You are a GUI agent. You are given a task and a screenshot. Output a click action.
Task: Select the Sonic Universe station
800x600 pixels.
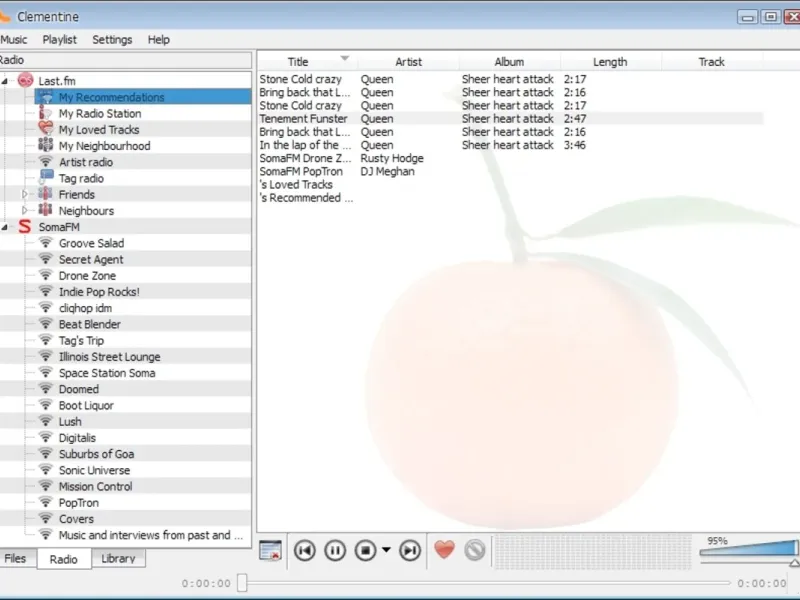point(94,470)
